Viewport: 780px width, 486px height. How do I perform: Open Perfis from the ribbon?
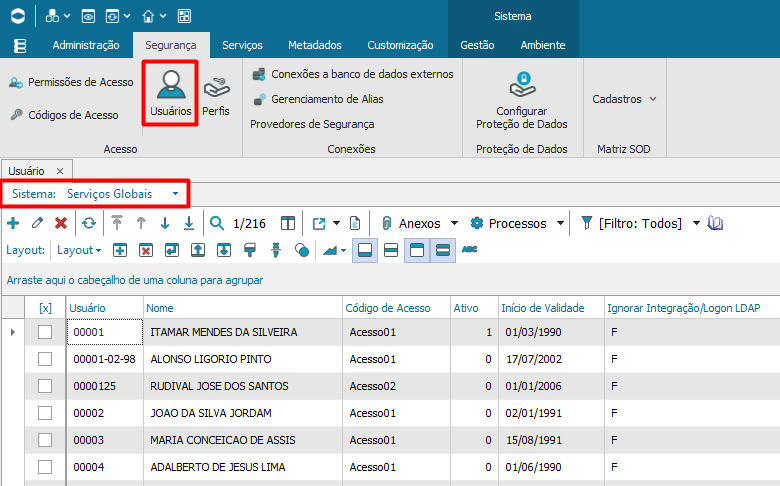(x=216, y=96)
